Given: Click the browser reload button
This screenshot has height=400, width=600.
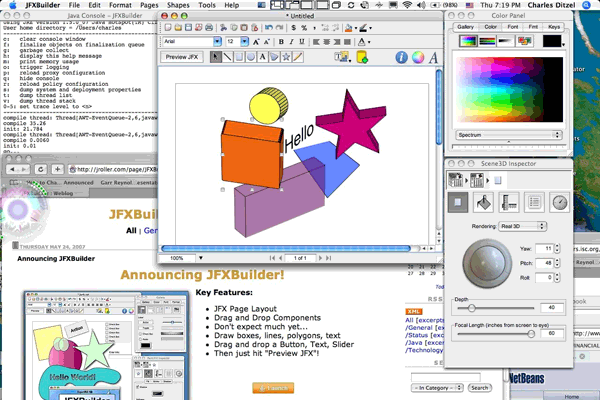Looking at the screenshot, I should coord(41,169).
